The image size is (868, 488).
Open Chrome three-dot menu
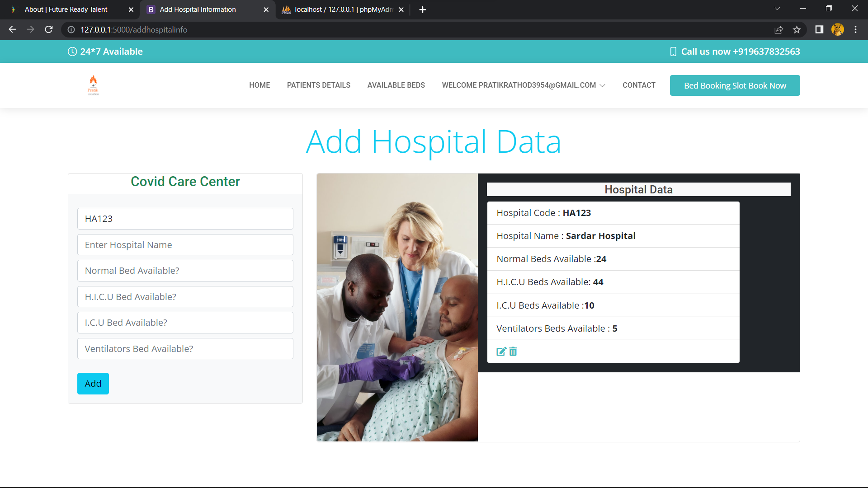[855, 29]
